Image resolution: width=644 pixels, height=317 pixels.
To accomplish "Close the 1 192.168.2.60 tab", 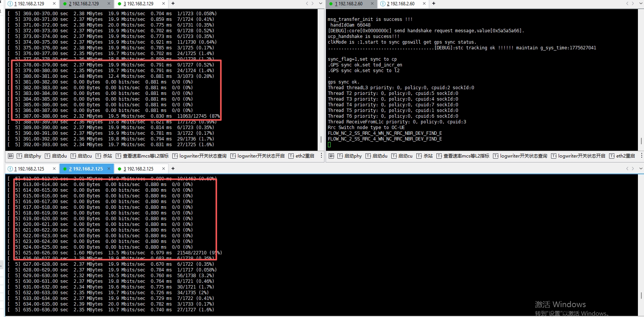I will click(373, 3).
